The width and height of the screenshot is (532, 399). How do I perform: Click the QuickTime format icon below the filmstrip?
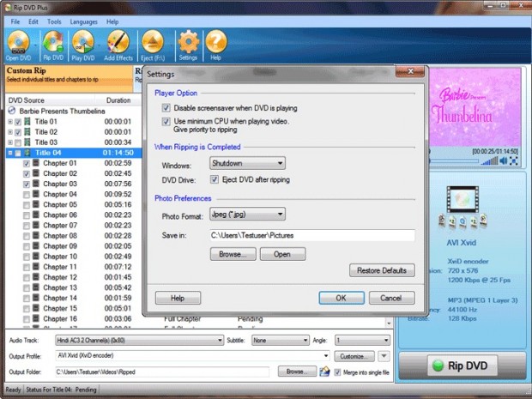[462, 222]
